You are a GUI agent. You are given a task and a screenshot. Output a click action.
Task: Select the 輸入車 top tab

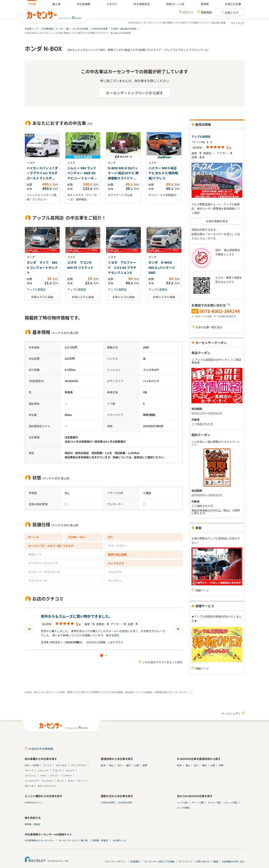56,4
